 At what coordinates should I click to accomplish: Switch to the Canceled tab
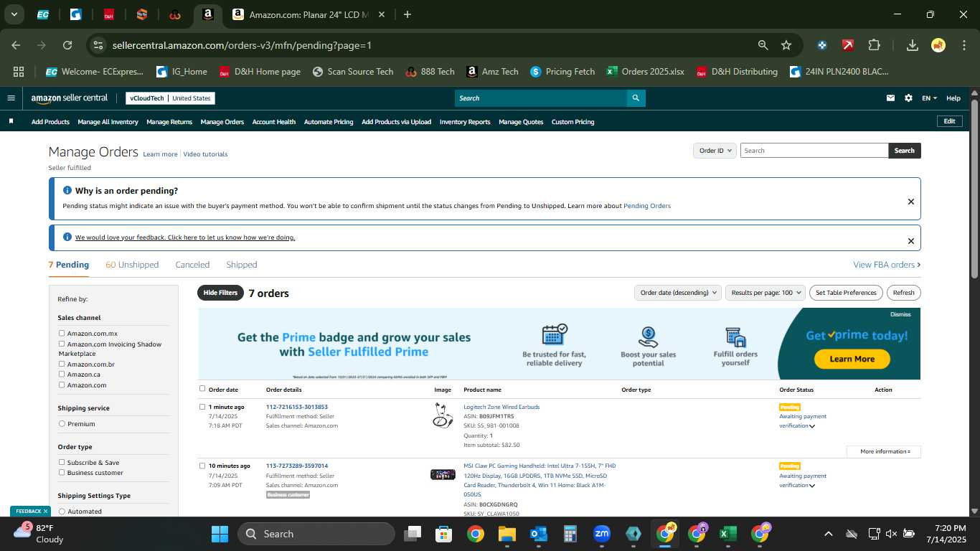[x=192, y=265]
